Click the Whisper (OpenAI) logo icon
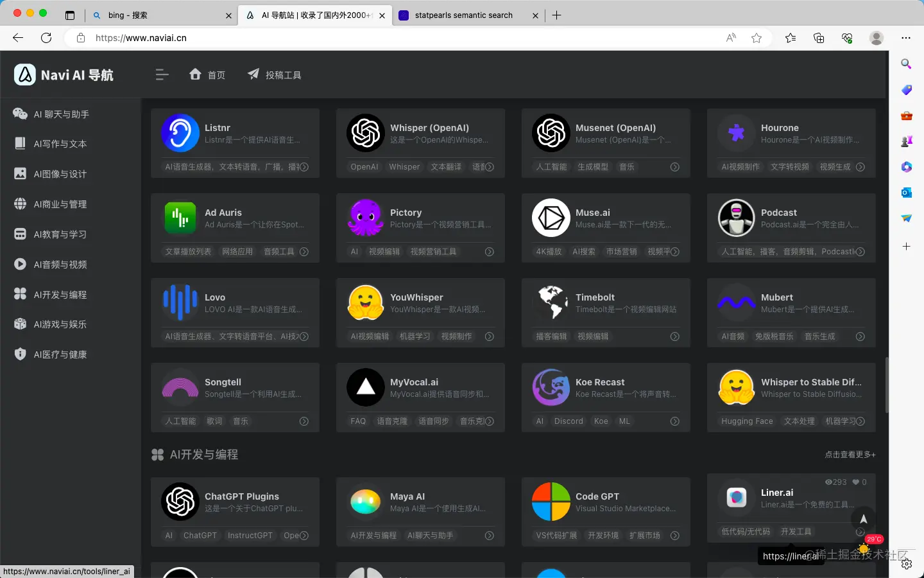Image resolution: width=924 pixels, height=578 pixels. [x=366, y=133]
